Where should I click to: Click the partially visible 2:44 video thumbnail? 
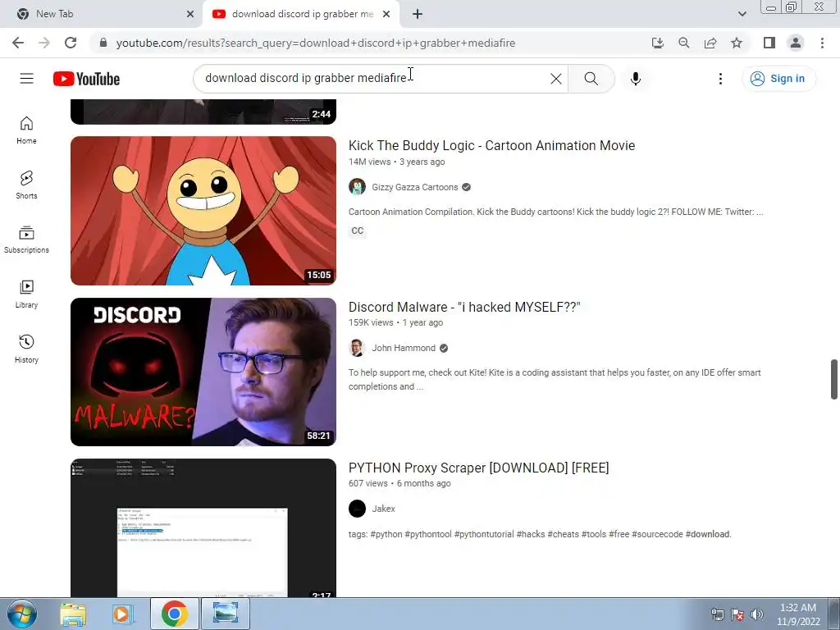point(203,112)
